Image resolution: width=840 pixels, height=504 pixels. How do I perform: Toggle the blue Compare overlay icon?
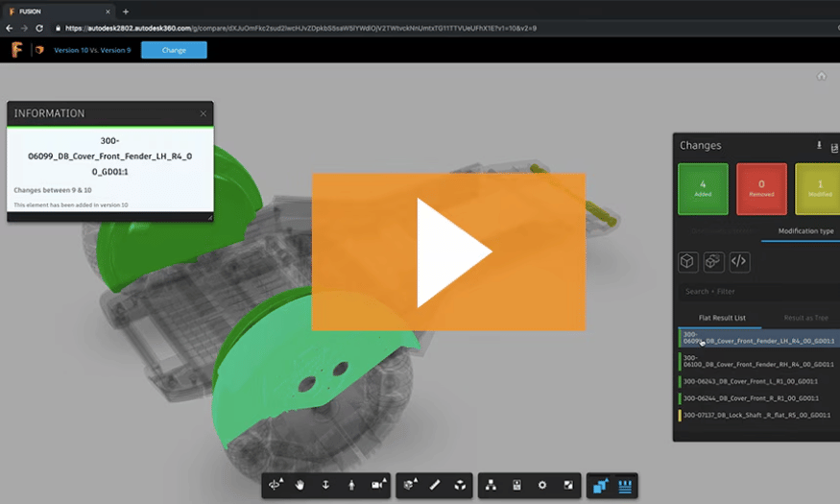[x=599, y=486]
